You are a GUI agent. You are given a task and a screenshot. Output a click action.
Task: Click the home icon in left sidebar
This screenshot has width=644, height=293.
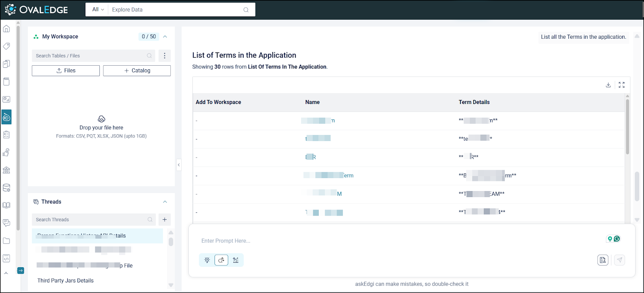point(6,29)
